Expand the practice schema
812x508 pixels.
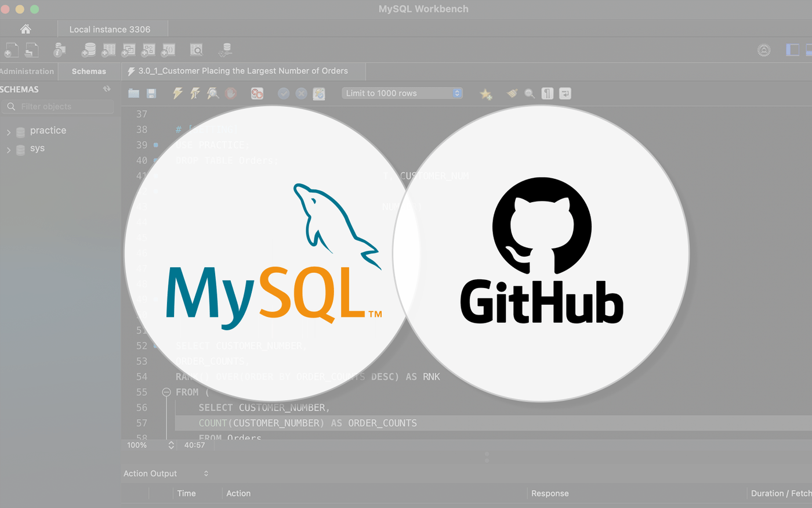click(x=8, y=132)
